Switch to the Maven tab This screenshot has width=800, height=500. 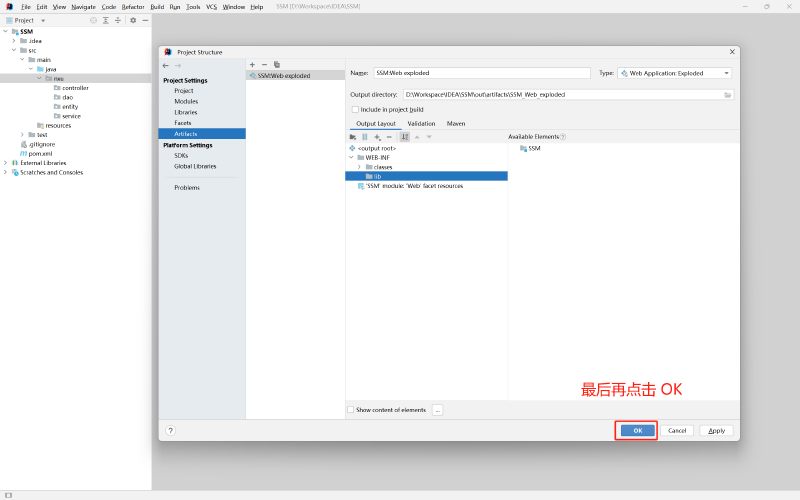point(456,124)
